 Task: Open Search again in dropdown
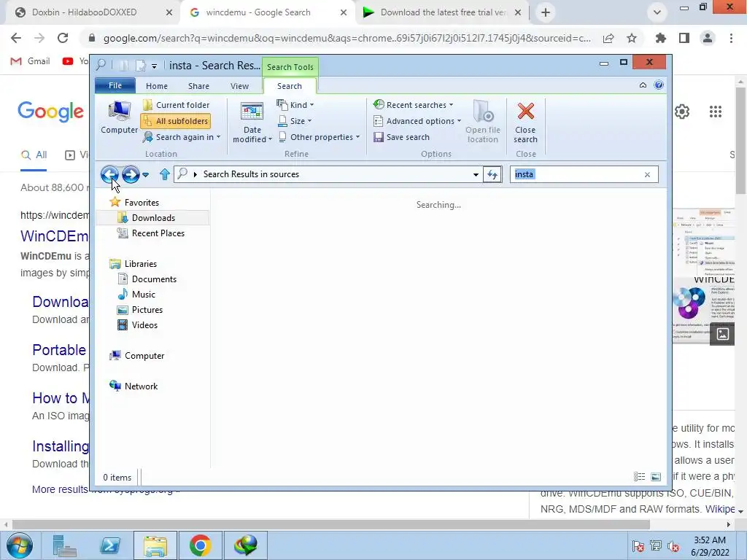(x=182, y=137)
